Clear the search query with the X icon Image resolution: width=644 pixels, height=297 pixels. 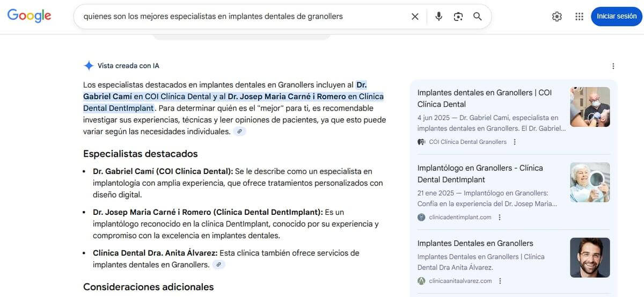tap(415, 17)
